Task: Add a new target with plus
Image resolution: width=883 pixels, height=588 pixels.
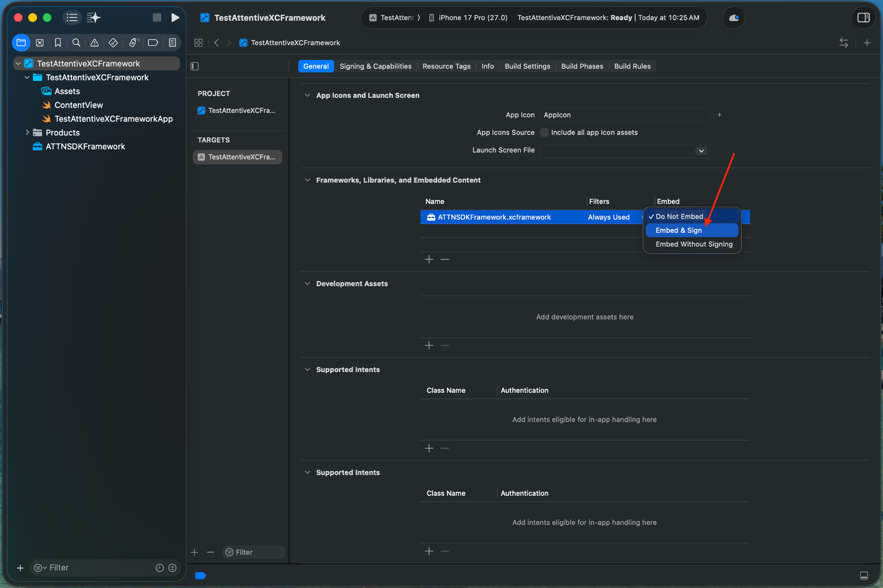Action: pyautogui.click(x=194, y=552)
